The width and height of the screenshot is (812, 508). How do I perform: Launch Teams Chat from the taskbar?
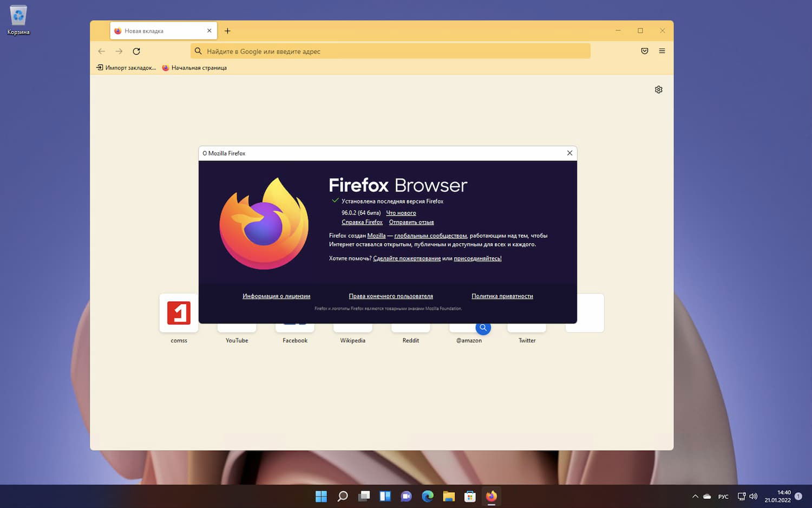click(x=406, y=496)
